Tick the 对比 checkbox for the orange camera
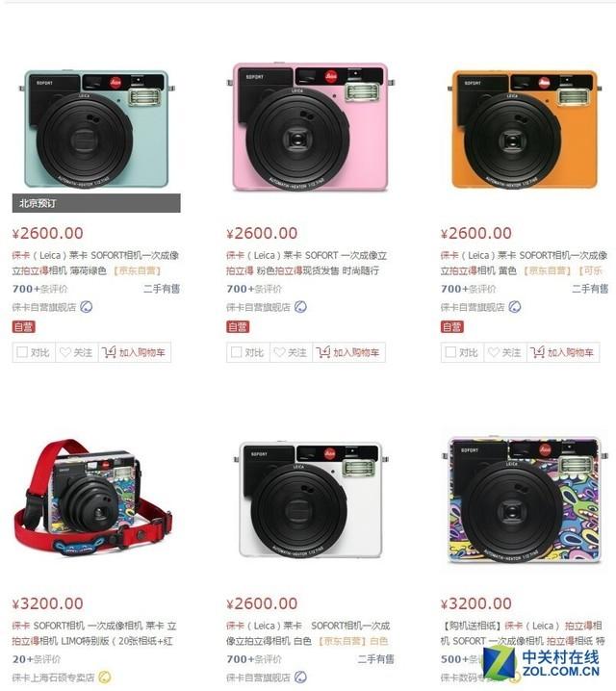This screenshot has height=691, width=616. pos(450,352)
